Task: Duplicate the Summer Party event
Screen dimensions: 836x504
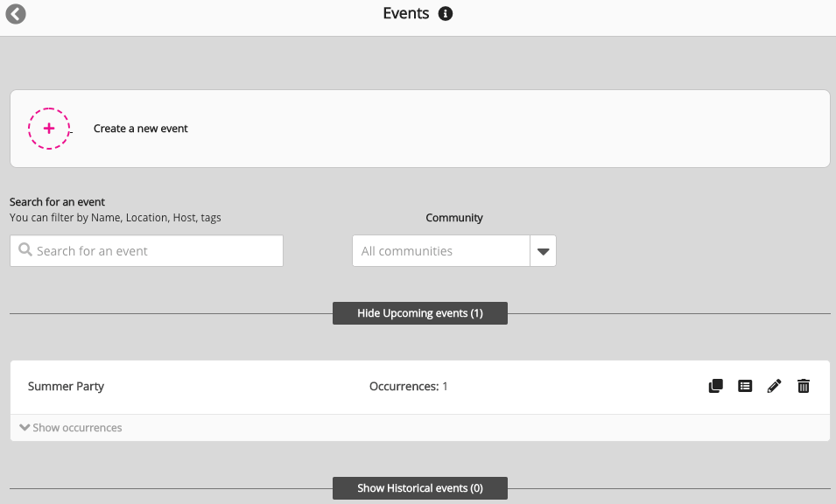Action: pos(715,386)
